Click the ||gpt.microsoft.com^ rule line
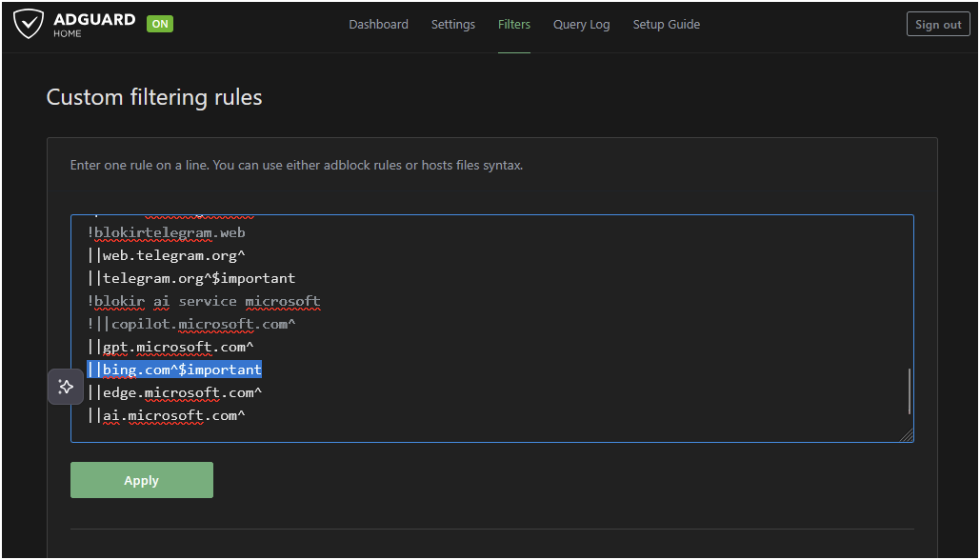This screenshot has width=980, height=560. click(x=170, y=347)
